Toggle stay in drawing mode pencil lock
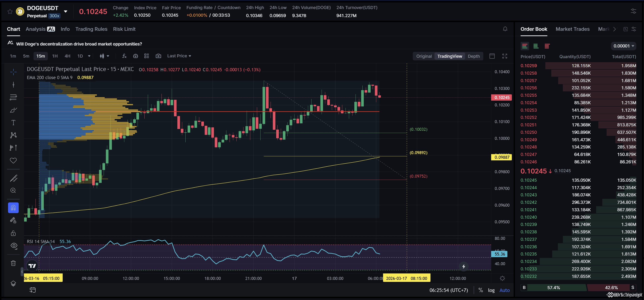The height and width of the screenshot is (300, 644). [x=13, y=220]
